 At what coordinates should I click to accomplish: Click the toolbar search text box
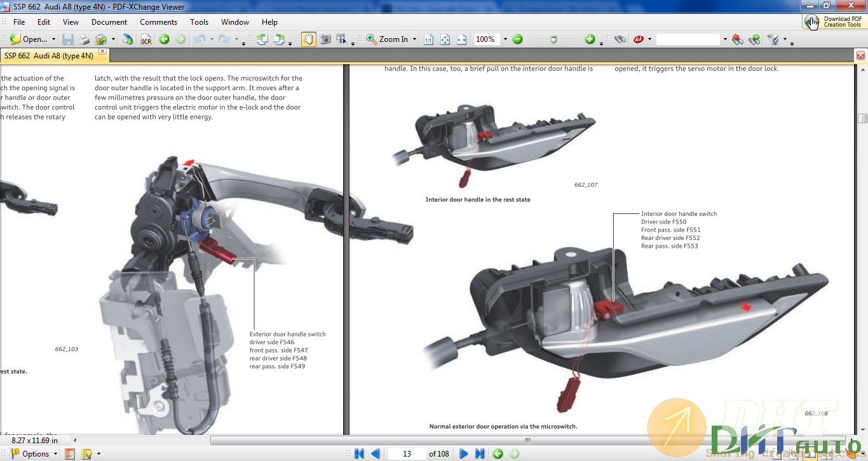pos(688,39)
